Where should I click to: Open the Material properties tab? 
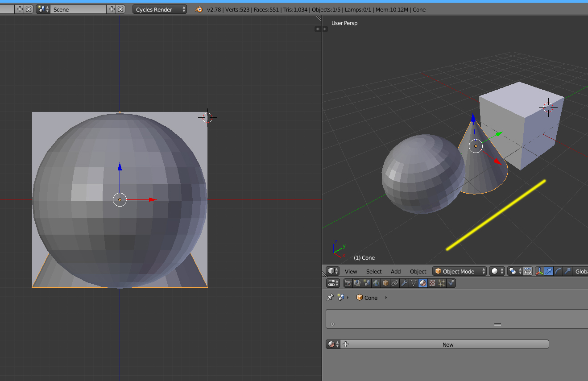click(423, 283)
